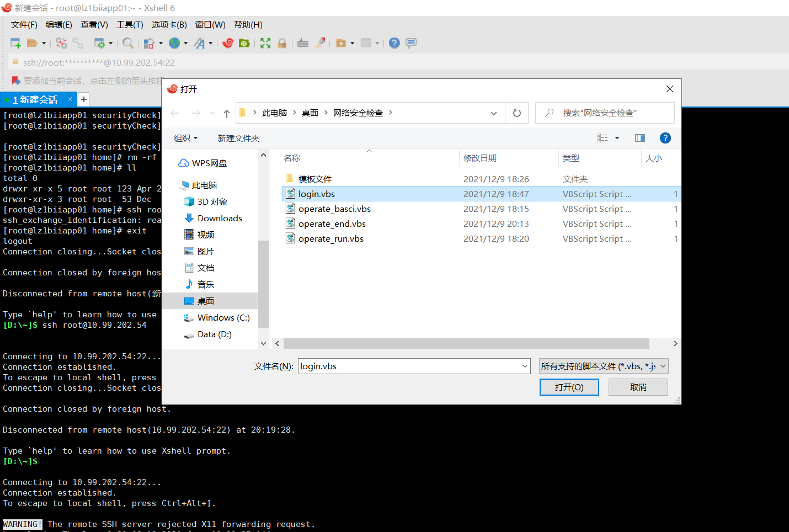789x532 pixels.
Task: Expand chevron after 此电脑 in path
Action: [294, 113]
